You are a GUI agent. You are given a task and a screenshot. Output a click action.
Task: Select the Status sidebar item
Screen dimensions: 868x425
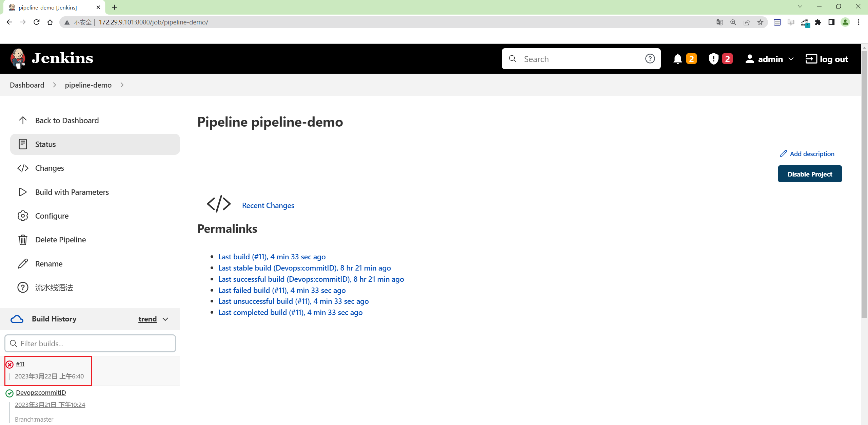(x=95, y=144)
